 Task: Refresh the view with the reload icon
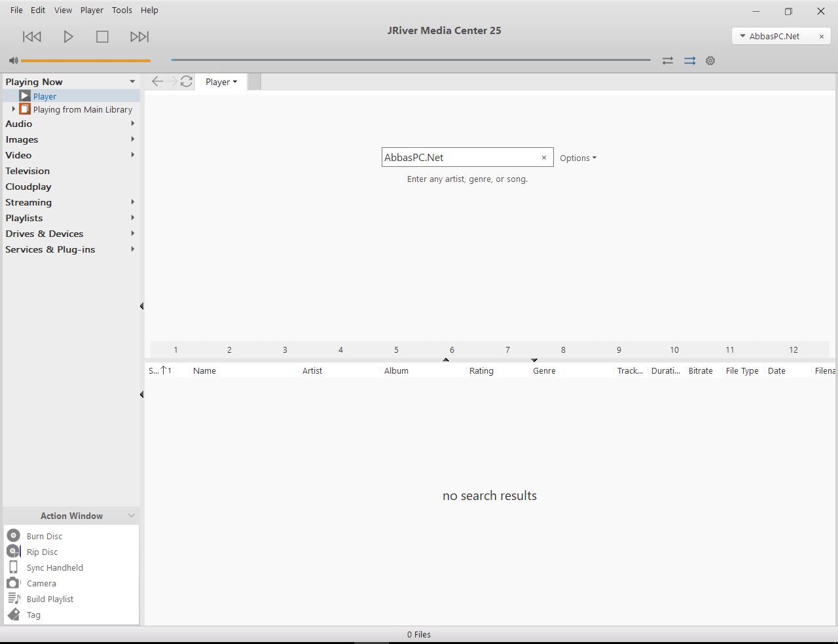click(x=187, y=81)
